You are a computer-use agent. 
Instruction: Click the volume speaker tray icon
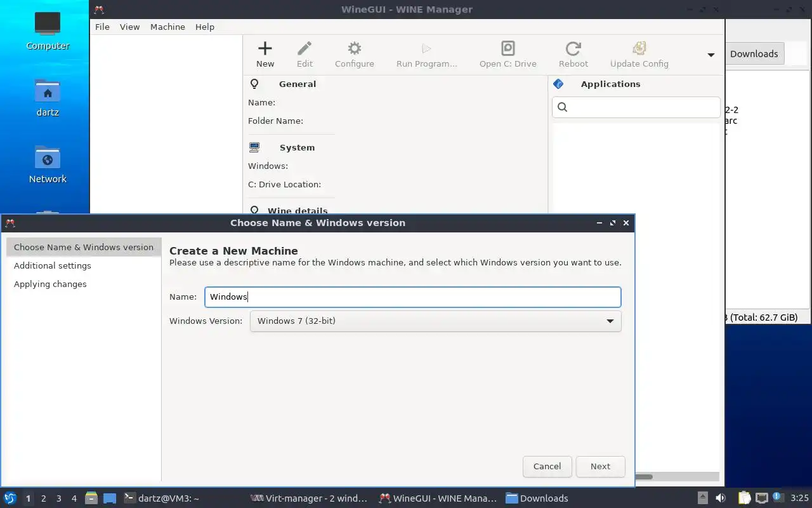click(720, 498)
